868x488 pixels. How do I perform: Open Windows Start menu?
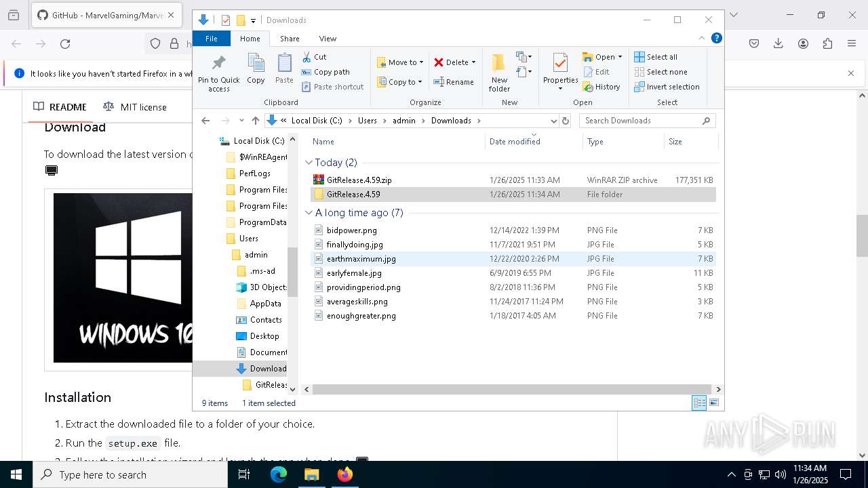click(16, 474)
